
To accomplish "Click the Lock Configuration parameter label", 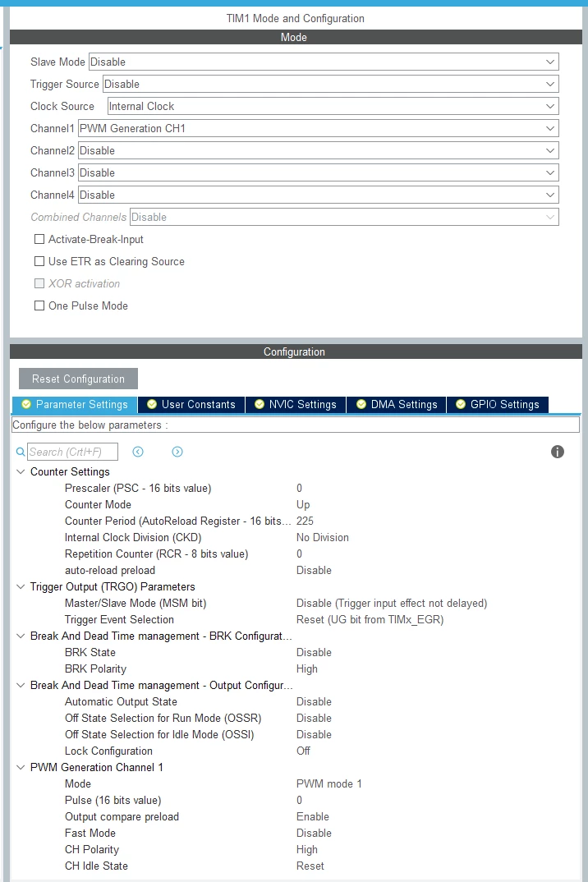I will point(108,751).
